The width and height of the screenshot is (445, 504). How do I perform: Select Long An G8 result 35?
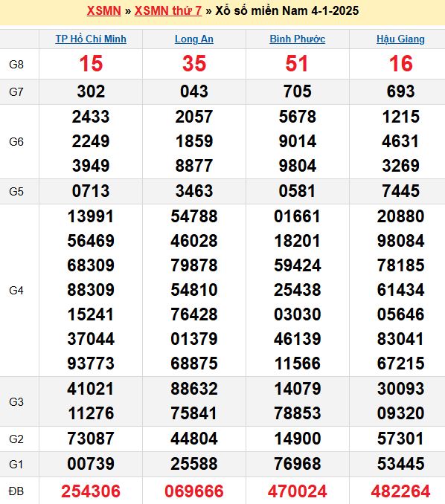point(194,63)
